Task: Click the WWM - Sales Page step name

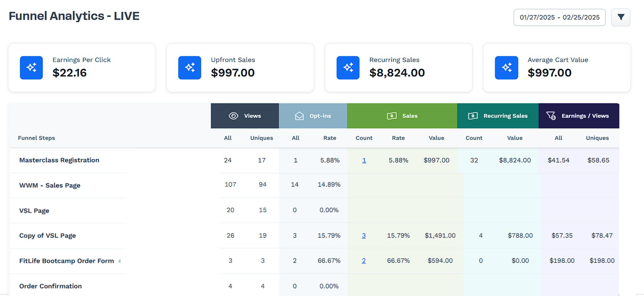Action: [50, 185]
